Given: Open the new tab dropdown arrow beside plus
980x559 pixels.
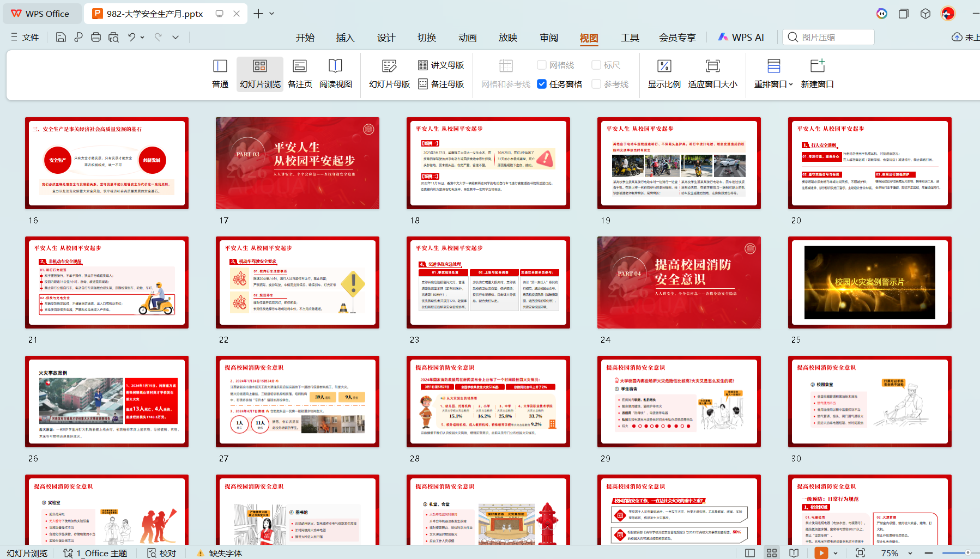Looking at the screenshot, I should (x=272, y=14).
